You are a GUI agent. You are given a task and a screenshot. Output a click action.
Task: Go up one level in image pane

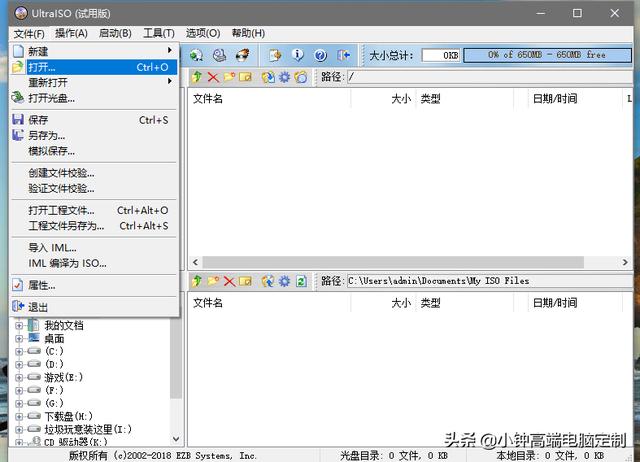click(197, 77)
